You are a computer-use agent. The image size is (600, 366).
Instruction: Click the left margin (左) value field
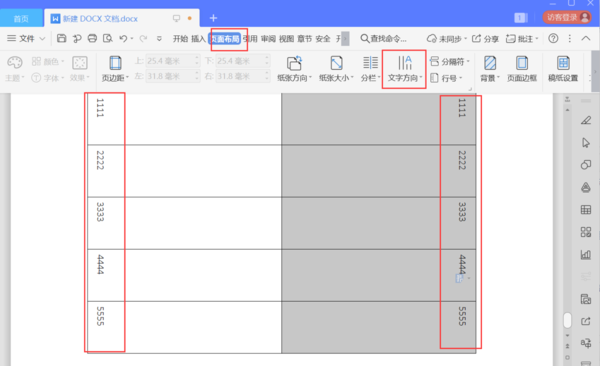pyautogui.click(x=173, y=76)
